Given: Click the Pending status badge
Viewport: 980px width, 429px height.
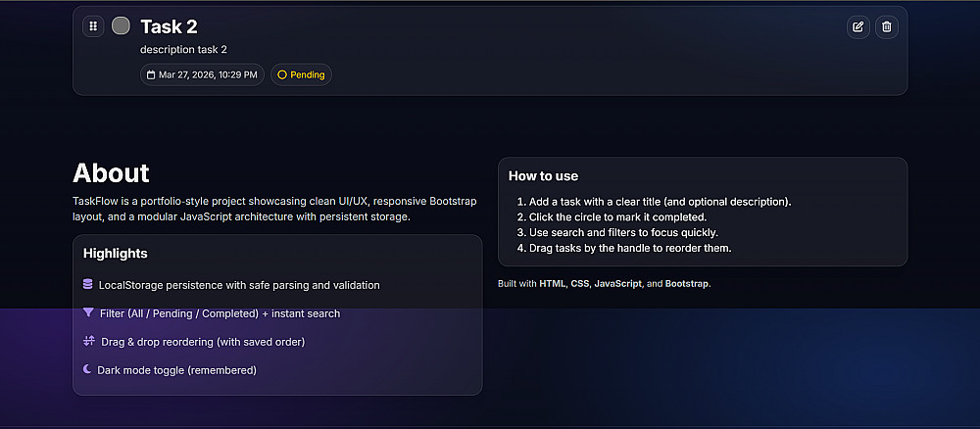Looking at the screenshot, I should [302, 74].
